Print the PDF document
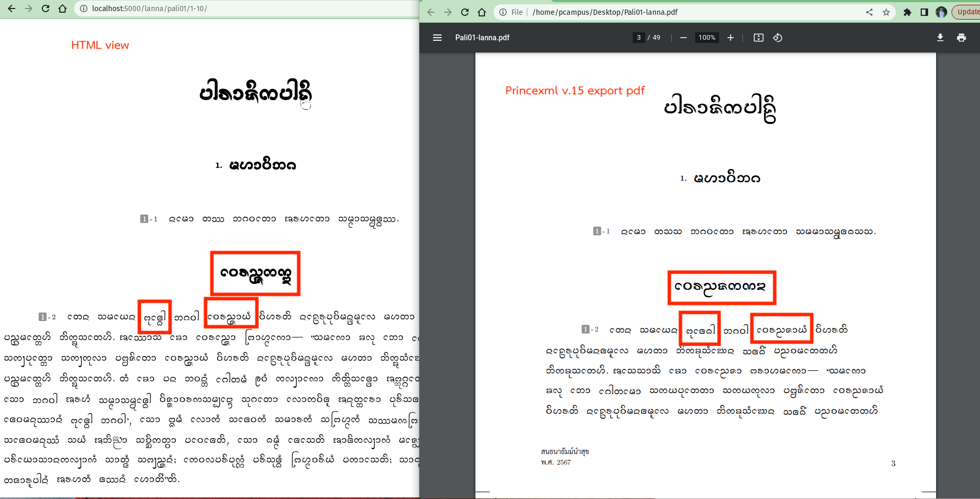The height and width of the screenshot is (499, 980). tap(961, 38)
